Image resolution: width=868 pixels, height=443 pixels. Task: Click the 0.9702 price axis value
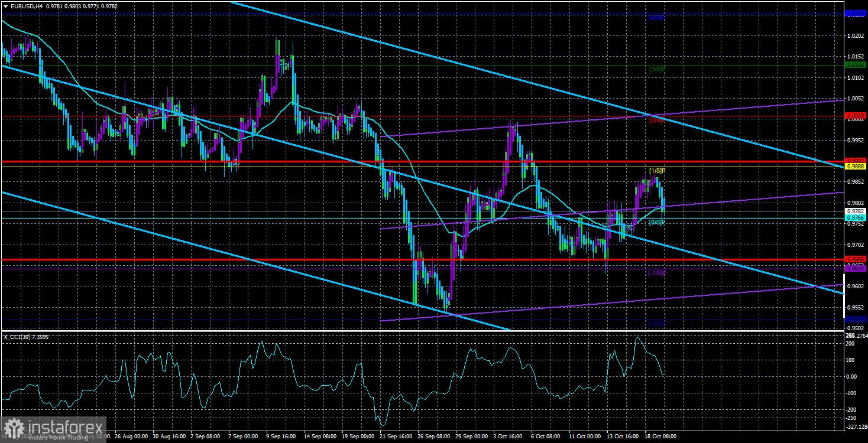click(856, 245)
